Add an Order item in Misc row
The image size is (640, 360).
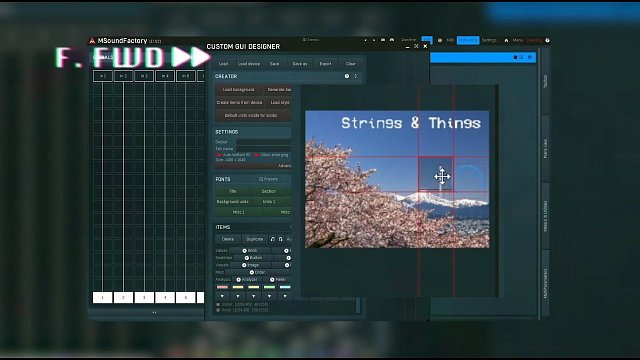click(x=251, y=272)
